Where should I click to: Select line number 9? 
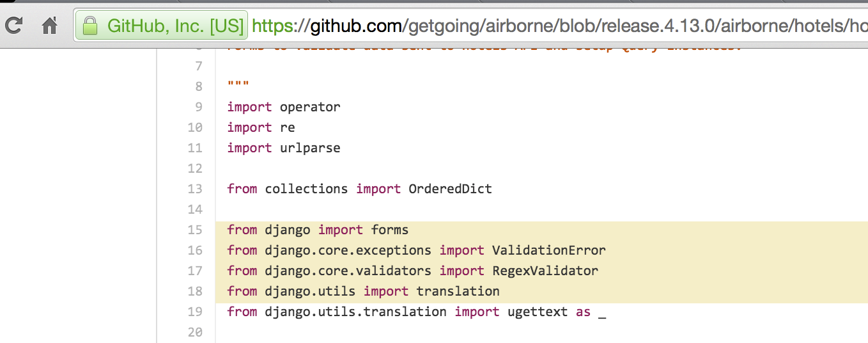coord(198,107)
